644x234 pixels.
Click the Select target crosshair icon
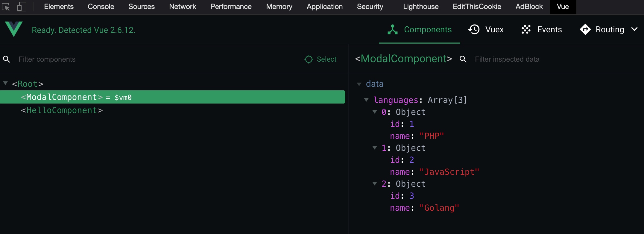[309, 59]
